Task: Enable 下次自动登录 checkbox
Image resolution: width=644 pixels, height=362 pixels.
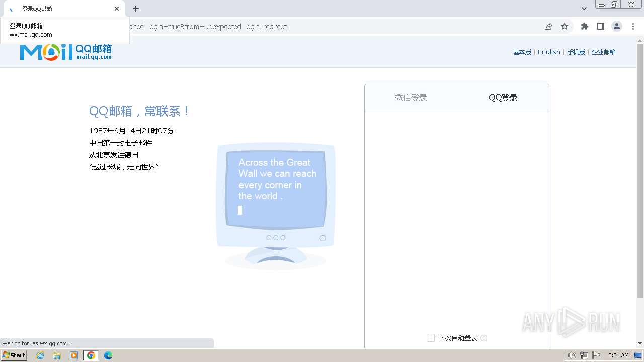Action: pyautogui.click(x=431, y=338)
